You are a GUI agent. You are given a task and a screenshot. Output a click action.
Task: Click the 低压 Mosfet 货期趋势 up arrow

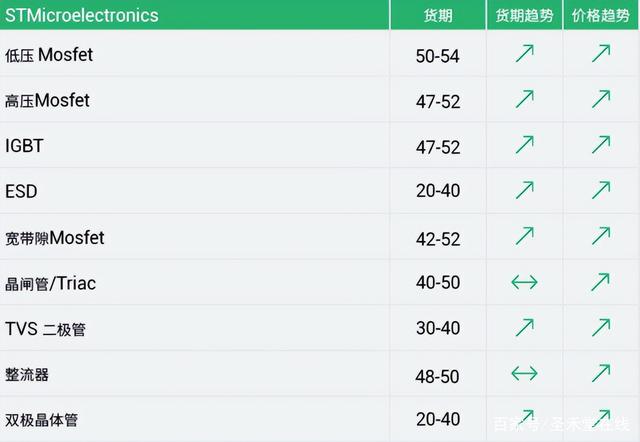click(524, 53)
